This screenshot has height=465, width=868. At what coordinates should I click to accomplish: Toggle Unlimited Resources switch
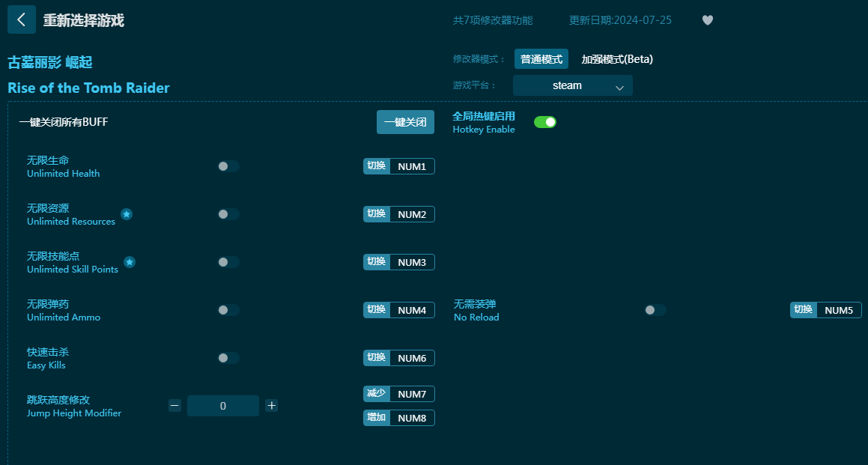click(x=228, y=214)
